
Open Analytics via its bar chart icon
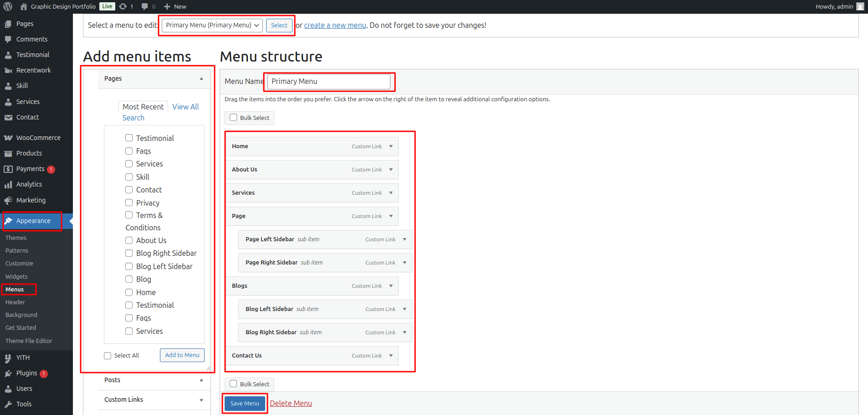8,185
